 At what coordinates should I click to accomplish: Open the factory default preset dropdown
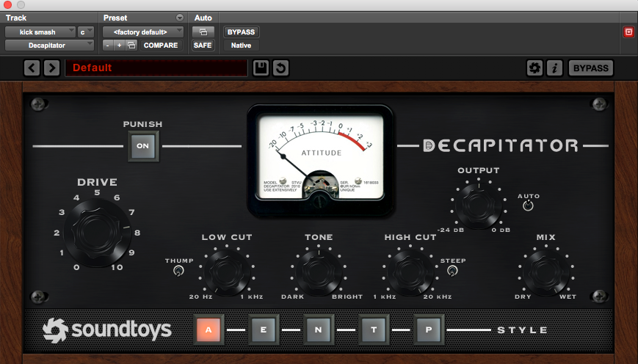143,32
